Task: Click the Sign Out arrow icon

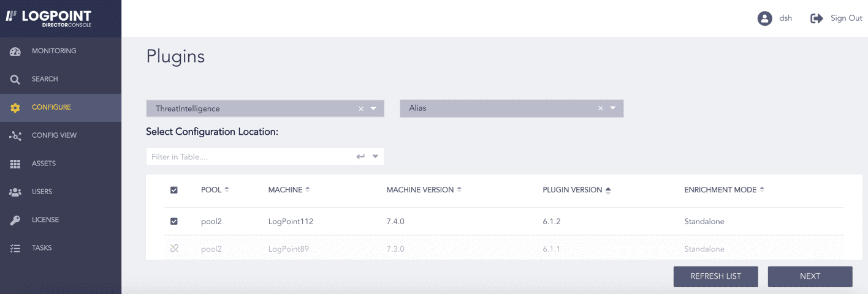Action: click(817, 18)
